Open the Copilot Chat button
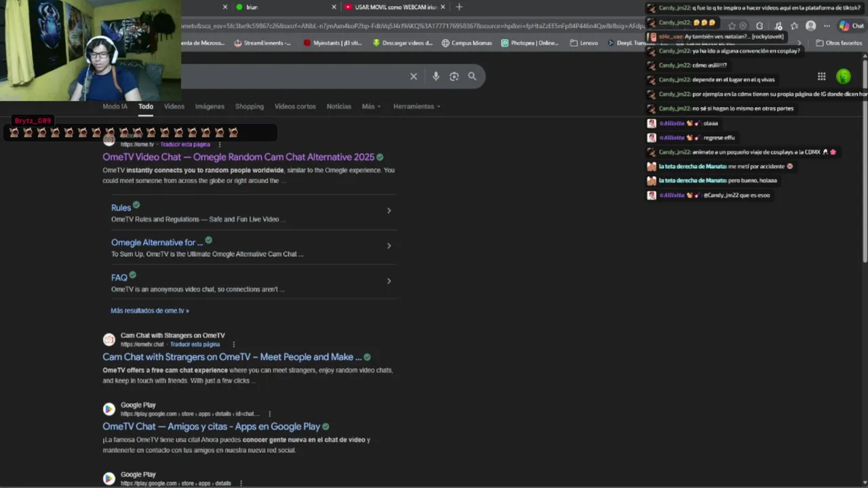Image resolution: width=868 pixels, height=488 pixels. (x=851, y=26)
